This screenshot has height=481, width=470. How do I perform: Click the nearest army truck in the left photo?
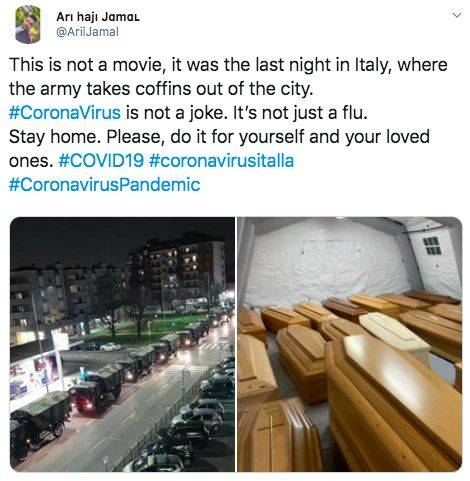click(38, 420)
